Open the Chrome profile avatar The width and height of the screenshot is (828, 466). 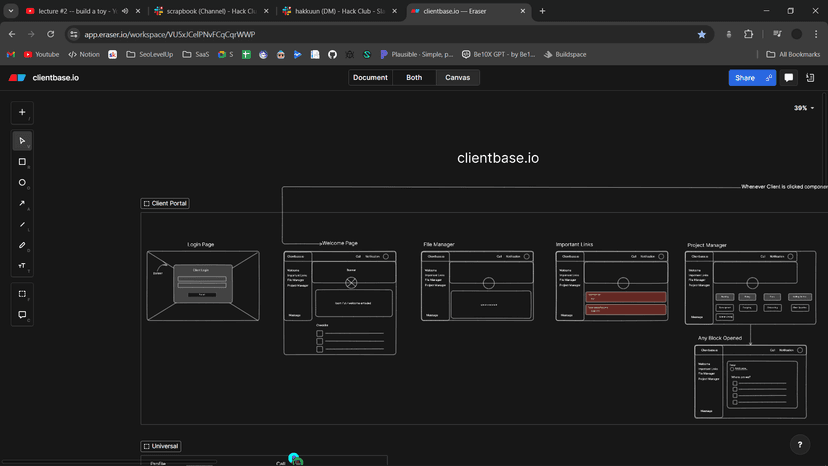tap(797, 34)
